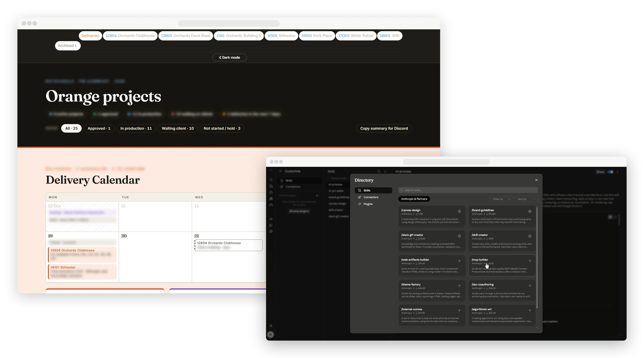Viewport: 644px width, 358px height.
Task: Select Connectors in the Directory sidebar
Action: (373, 197)
